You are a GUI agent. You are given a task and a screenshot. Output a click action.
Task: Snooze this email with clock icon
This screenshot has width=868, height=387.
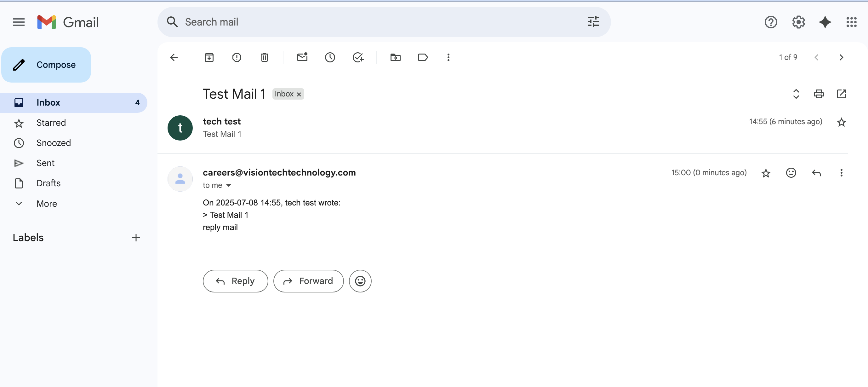[x=330, y=57]
